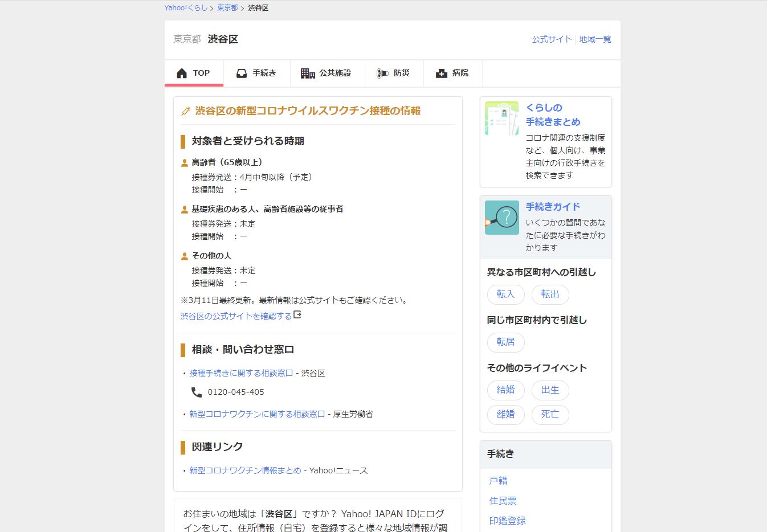Click the person icon beside 高齢者（65歳以上）

(x=184, y=163)
